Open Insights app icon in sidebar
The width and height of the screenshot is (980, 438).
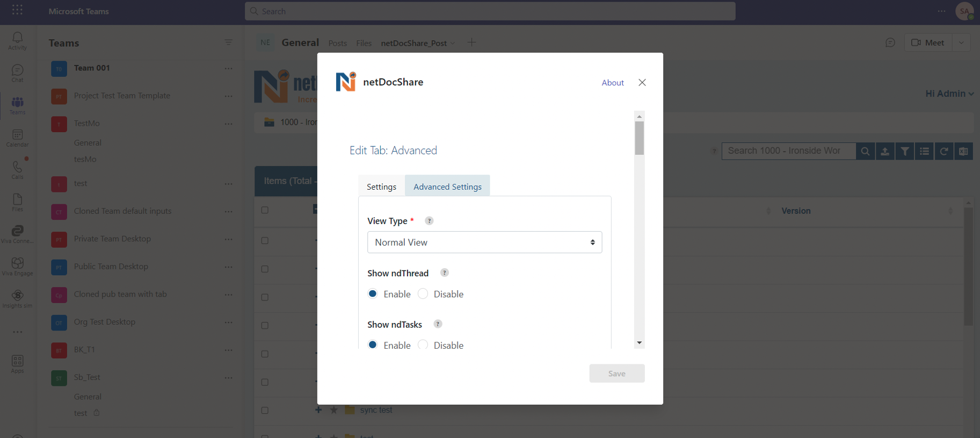point(17,299)
